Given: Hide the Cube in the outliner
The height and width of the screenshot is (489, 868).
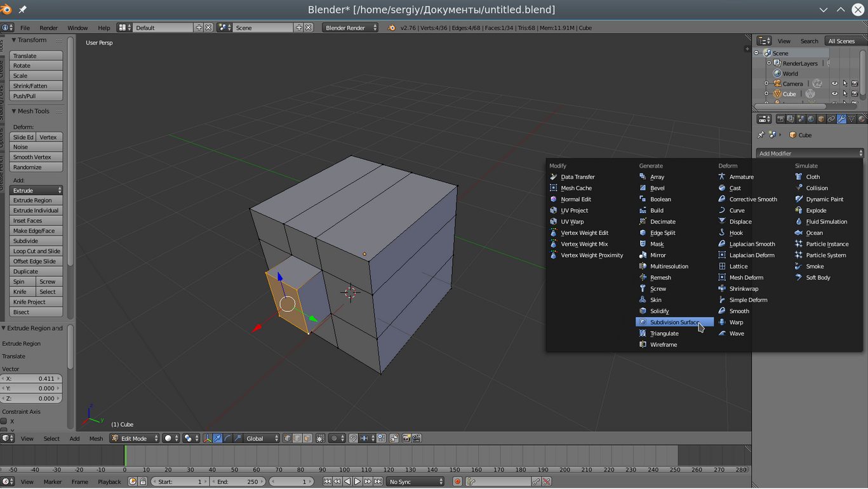Looking at the screenshot, I should click(x=834, y=94).
